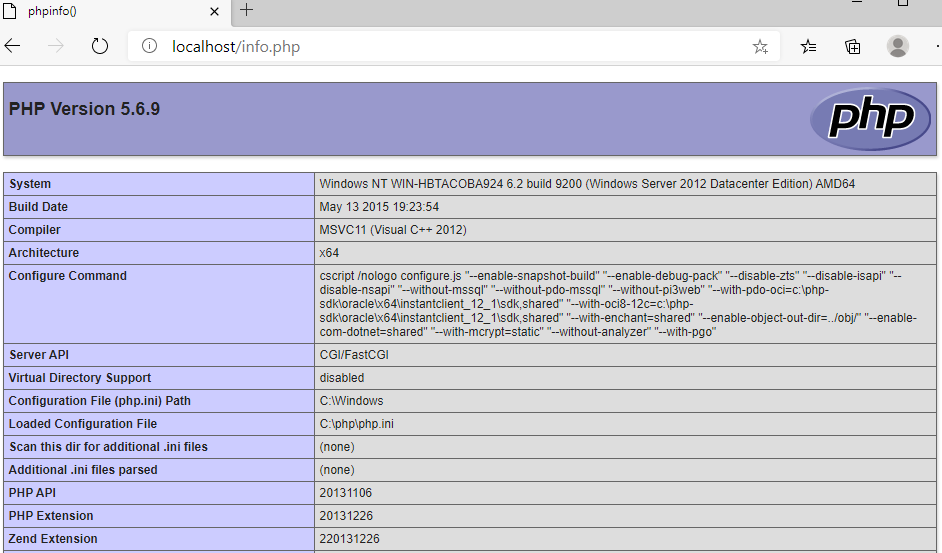Select the phpinfo() browser tab

pos(114,11)
